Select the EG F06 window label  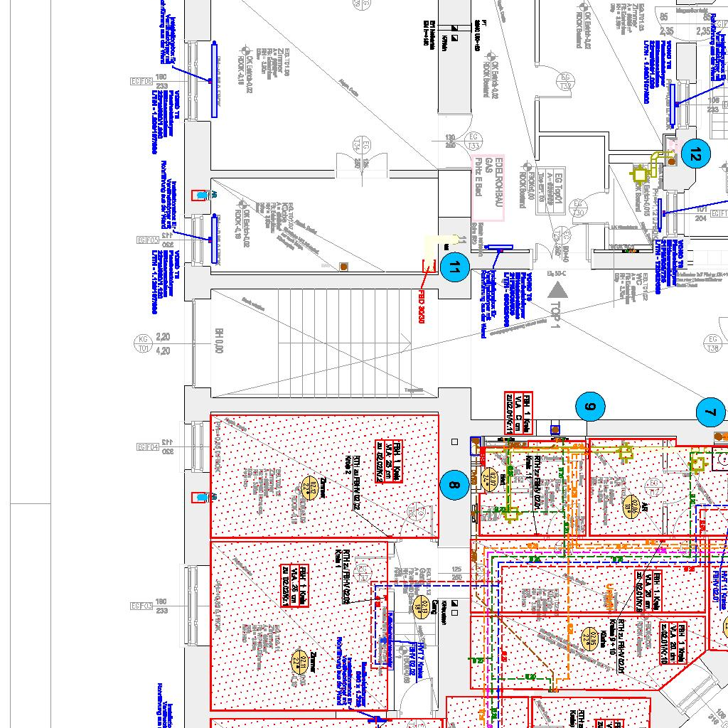tap(141, 81)
